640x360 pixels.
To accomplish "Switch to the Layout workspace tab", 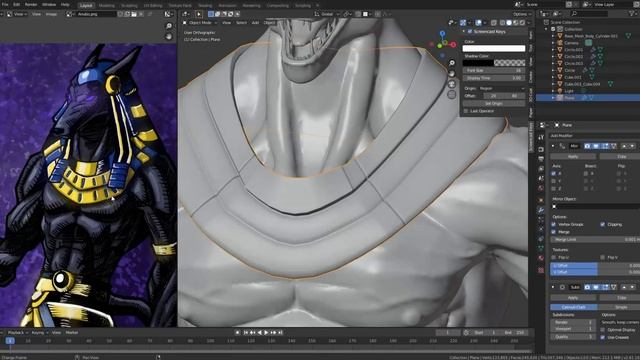I will point(86,6).
